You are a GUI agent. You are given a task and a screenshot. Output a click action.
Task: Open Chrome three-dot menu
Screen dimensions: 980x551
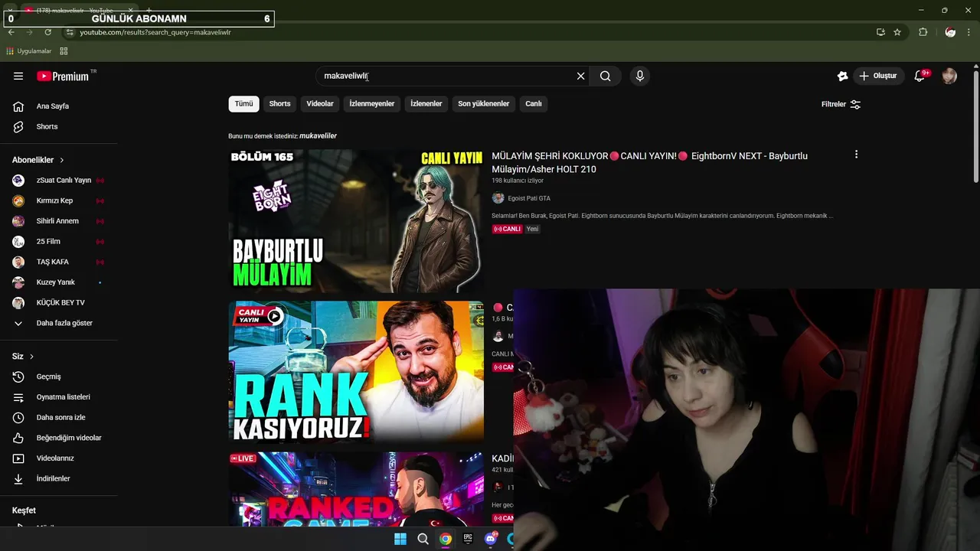(969, 32)
